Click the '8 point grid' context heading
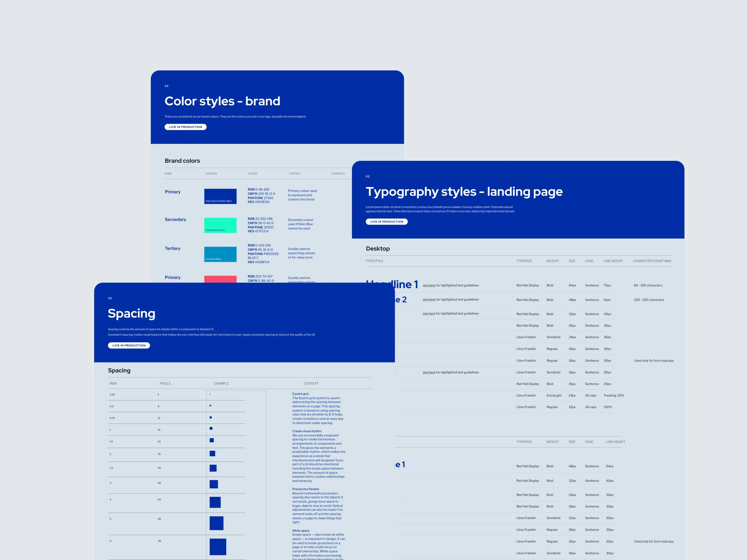The width and height of the screenshot is (747, 560). 300,394
